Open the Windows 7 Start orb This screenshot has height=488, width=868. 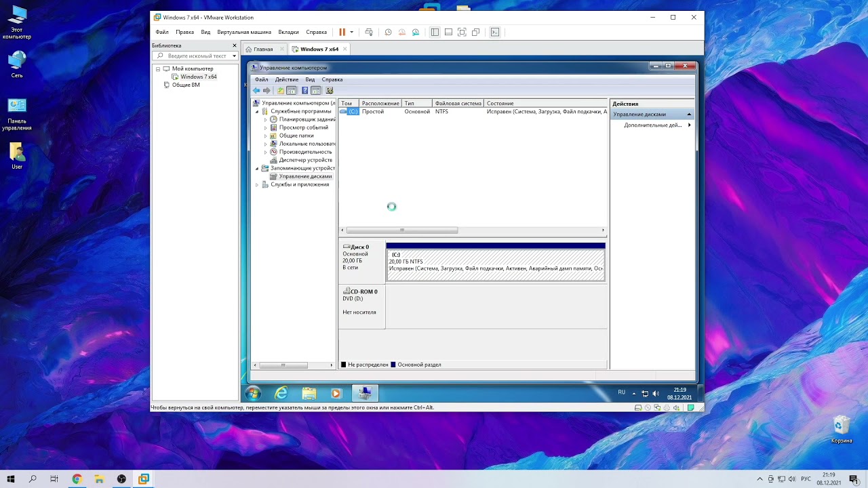pyautogui.click(x=254, y=393)
